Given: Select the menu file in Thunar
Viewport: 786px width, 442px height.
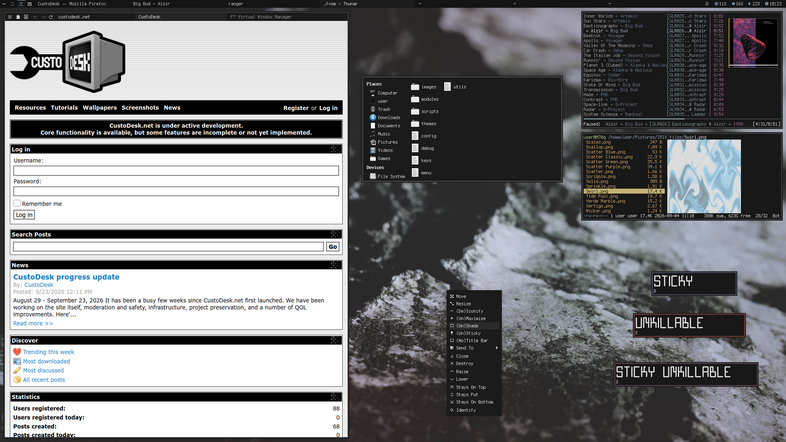Looking at the screenshot, I should [422, 173].
